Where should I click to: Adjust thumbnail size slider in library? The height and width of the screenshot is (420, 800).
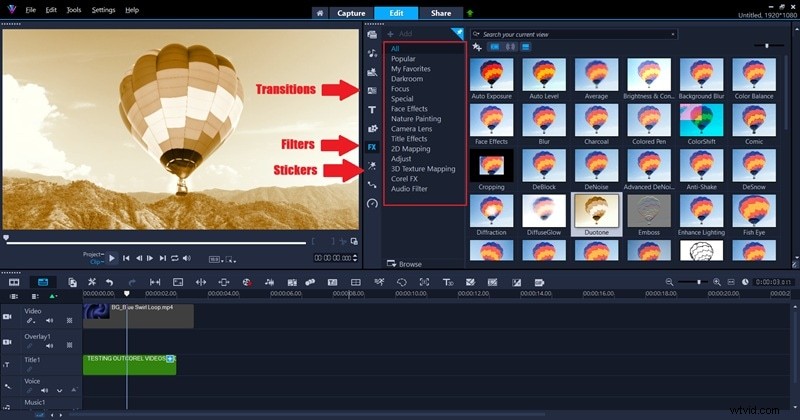tap(767, 46)
